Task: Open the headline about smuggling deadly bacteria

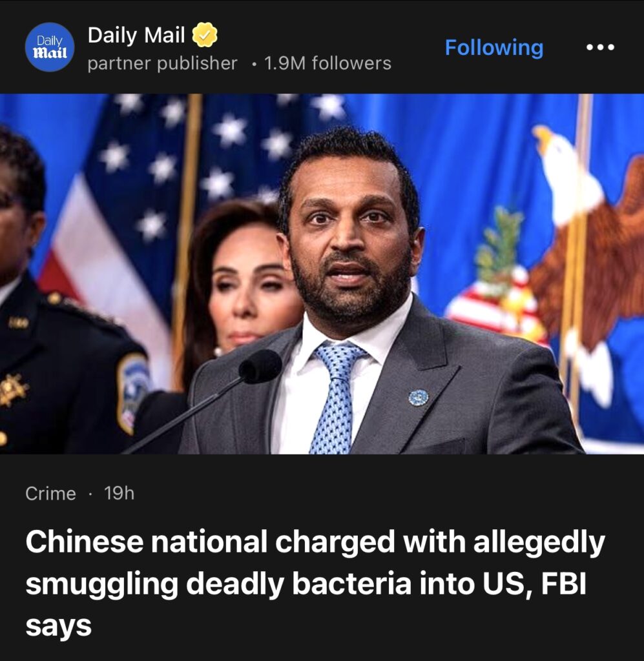Action: (315, 584)
